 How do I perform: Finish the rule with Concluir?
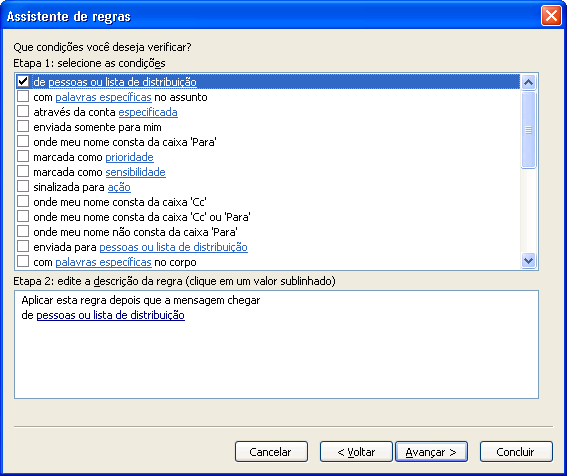tap(516, 451)
